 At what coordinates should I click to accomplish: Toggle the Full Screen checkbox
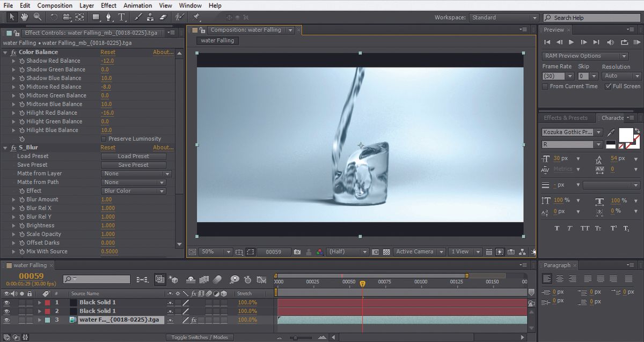click(608, 86)
